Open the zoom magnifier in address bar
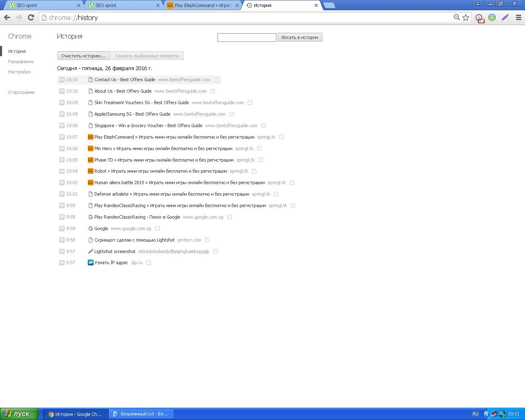The width and height of the screenshot is (525, 420). click(x=457, y=18)
